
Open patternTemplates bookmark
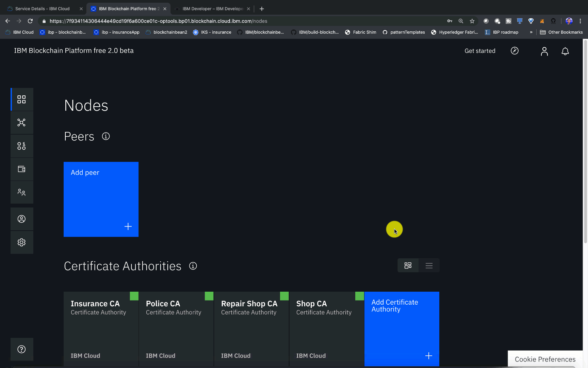(404, 32)
